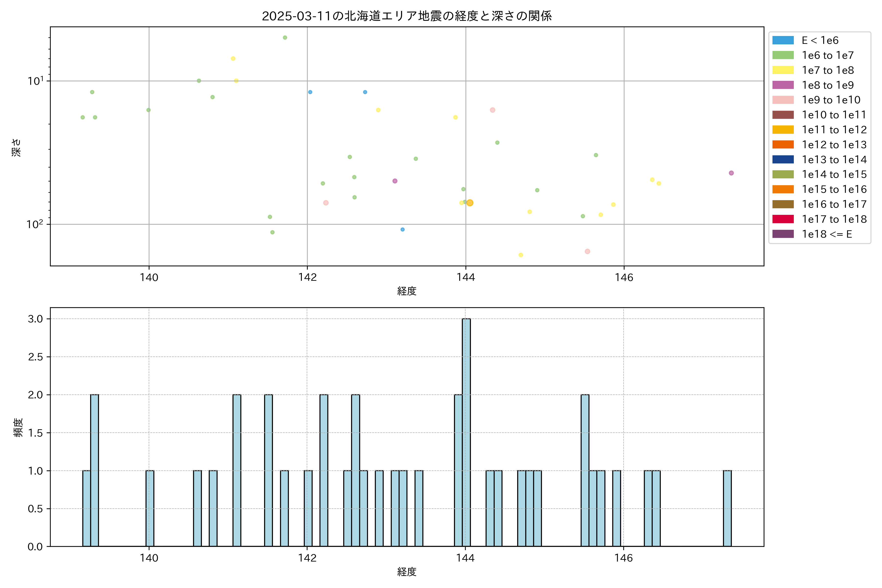The height and width of the screenshot is (588, 882).
Task: Click the navy 1e13 to 1e14 legend swatch
Action: click(x=783, y=159)
